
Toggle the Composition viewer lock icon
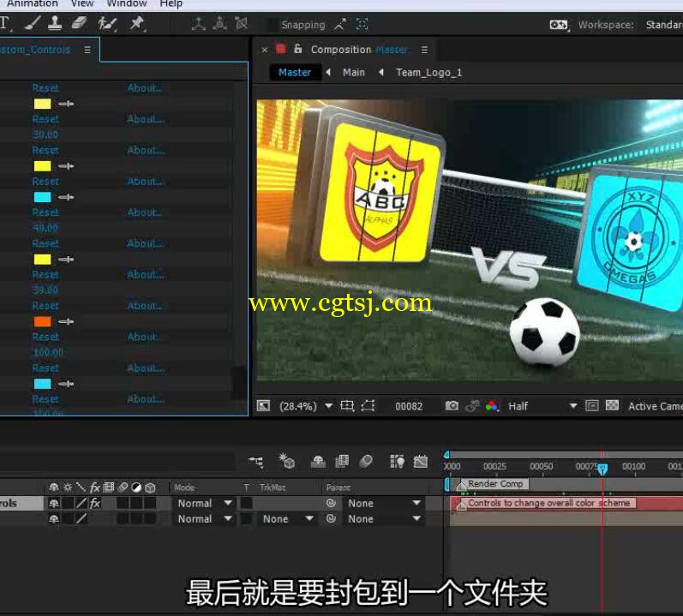(297, 49)
